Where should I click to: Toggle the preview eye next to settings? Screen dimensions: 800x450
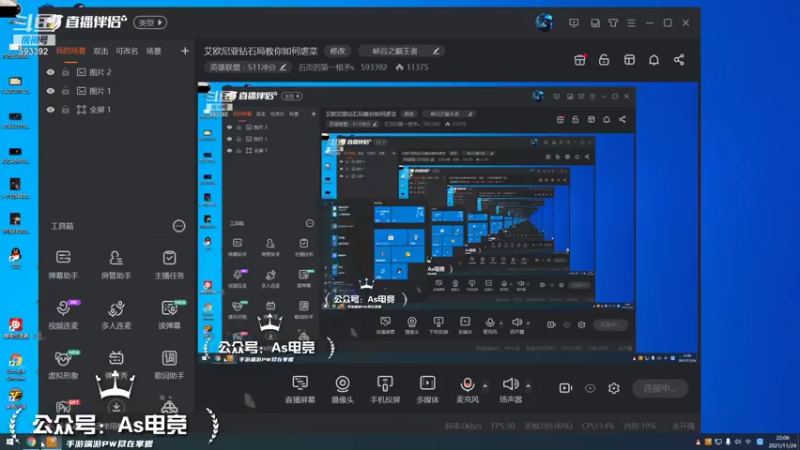coord(590,388)
